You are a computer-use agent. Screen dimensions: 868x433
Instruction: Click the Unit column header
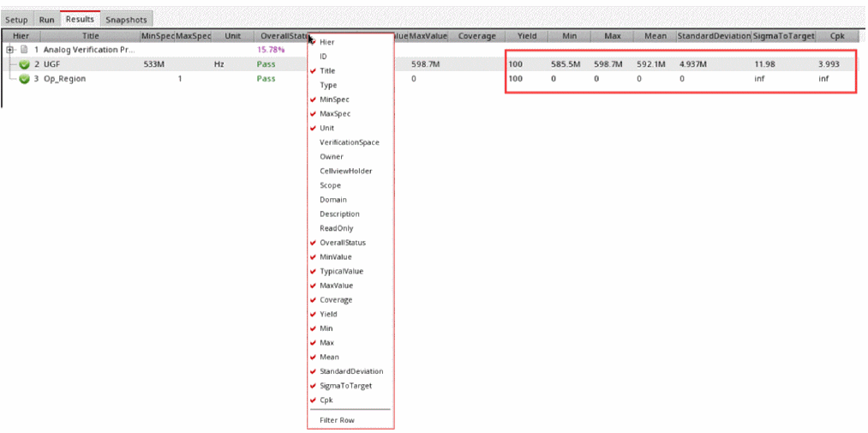[233, 36]
